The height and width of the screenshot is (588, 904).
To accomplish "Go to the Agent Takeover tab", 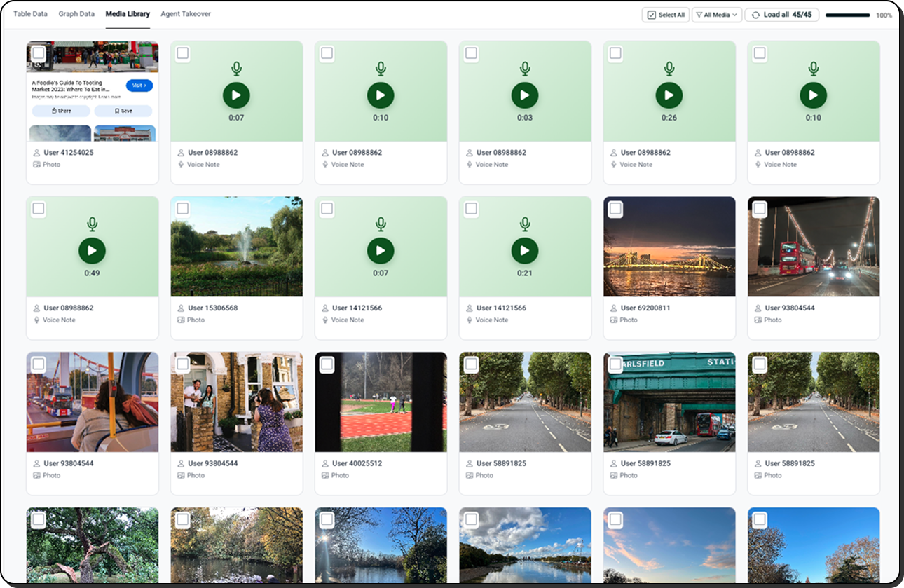I will coord(185,14).
